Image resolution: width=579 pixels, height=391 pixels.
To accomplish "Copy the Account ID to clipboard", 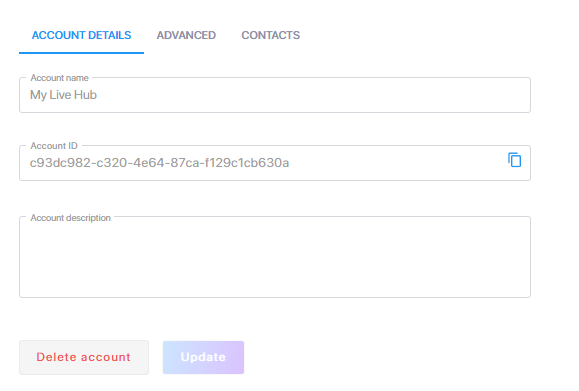I will [x=514, y=160].
